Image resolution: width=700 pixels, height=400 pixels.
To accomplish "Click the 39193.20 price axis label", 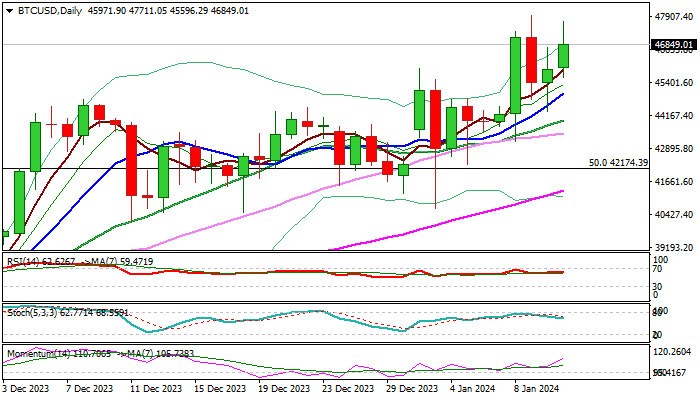I will click(x=672, y=248).
